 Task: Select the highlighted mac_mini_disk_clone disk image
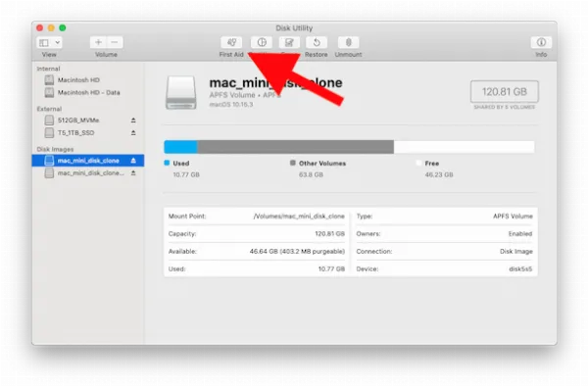coord(88,161)
